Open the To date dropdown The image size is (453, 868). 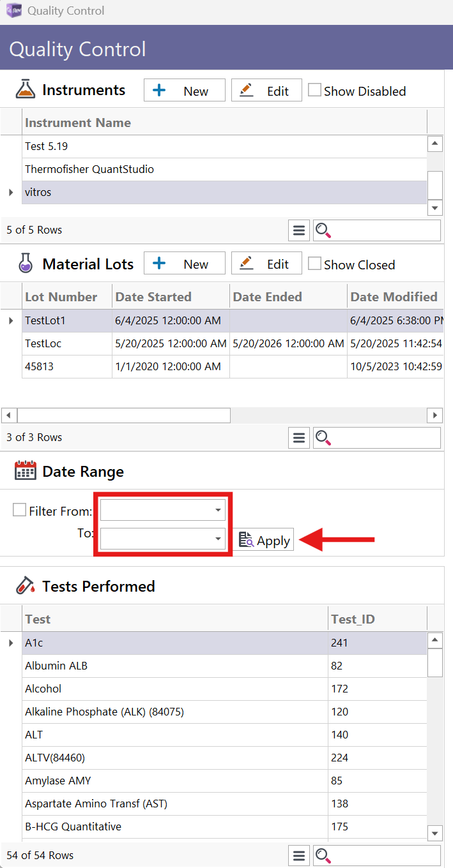[x=218, y=539]
